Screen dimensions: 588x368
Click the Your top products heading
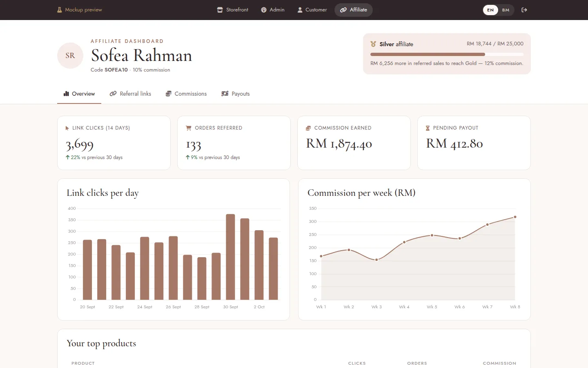[101, 343]
